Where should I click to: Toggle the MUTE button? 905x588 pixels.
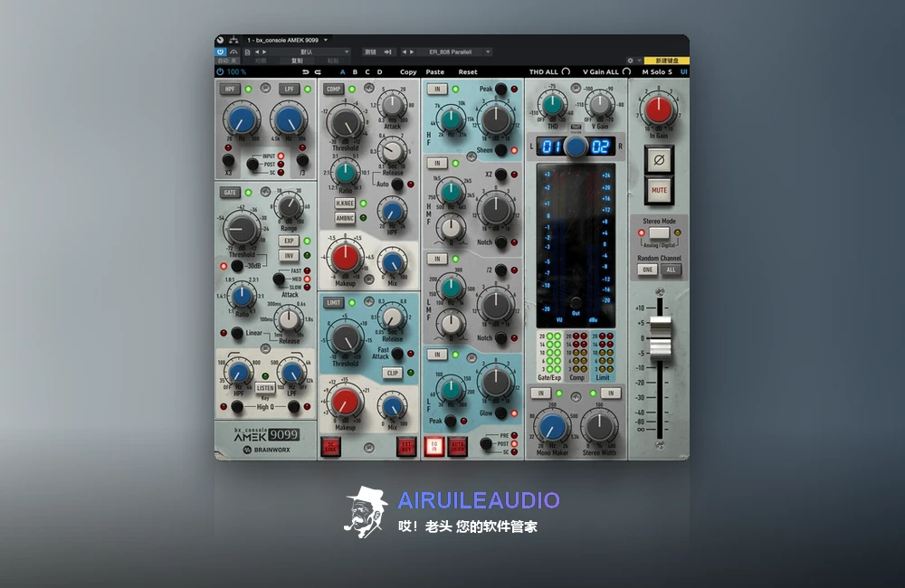tap(659, 190)
